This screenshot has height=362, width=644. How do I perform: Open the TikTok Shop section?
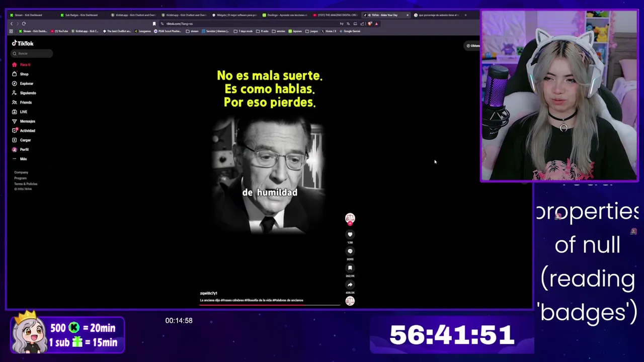click(x=21, y=74)
